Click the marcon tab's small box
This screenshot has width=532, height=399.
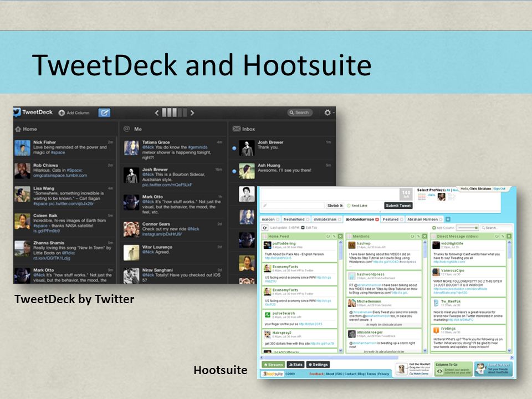(x=278, y=219)
